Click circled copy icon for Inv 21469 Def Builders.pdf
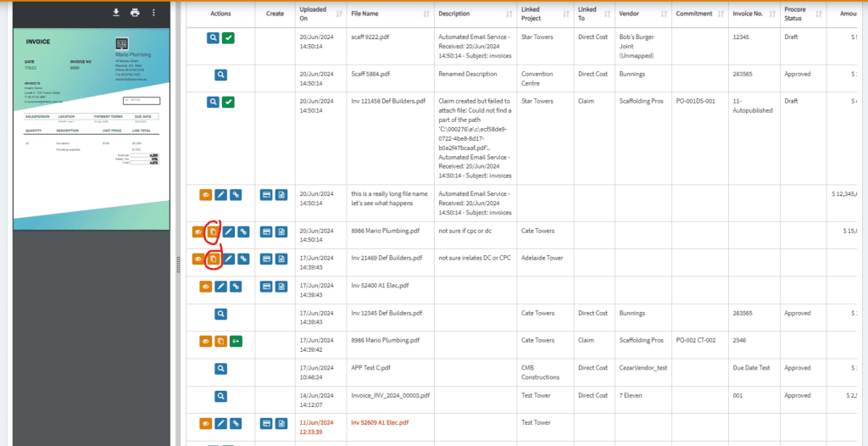 (214, 259)
